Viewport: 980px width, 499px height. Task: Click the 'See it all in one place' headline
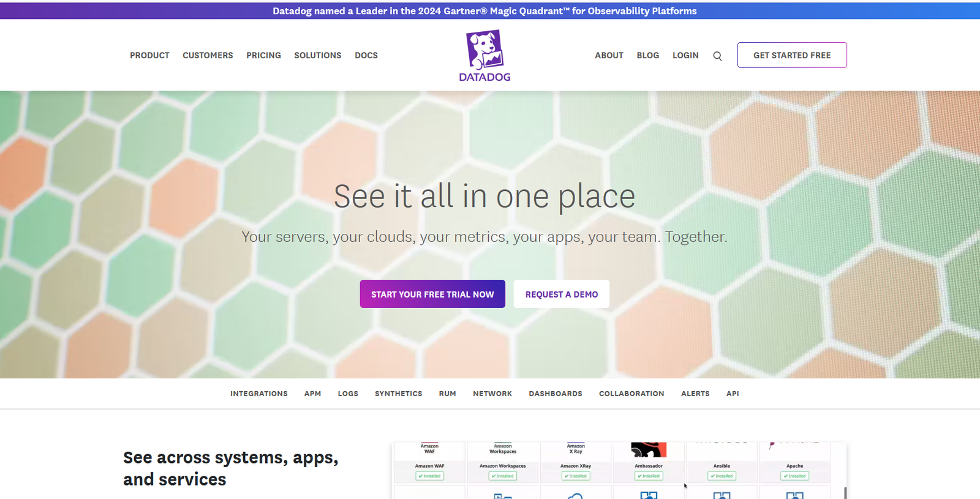click(x=484, y=197)
